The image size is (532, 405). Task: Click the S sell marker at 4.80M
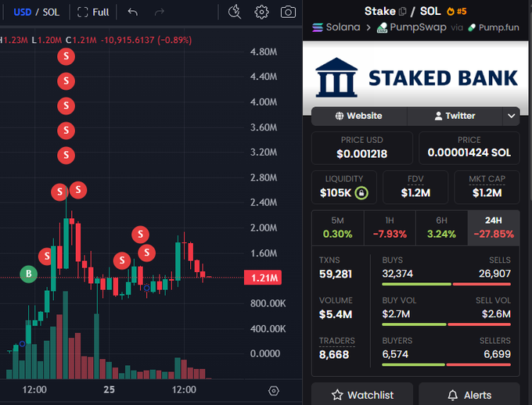tap(66, 56)
